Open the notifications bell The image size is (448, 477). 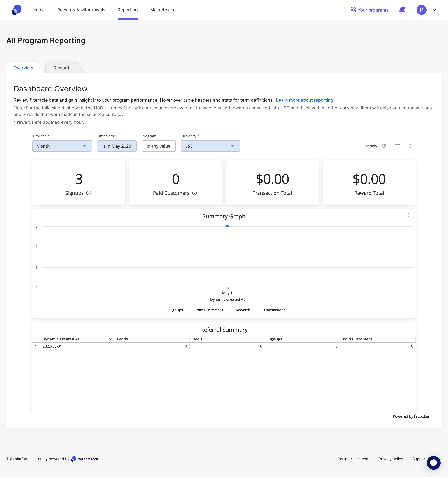402,10
